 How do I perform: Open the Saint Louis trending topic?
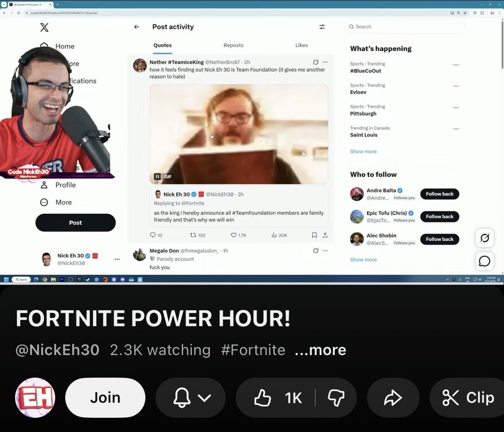click(x=364, y=135)
